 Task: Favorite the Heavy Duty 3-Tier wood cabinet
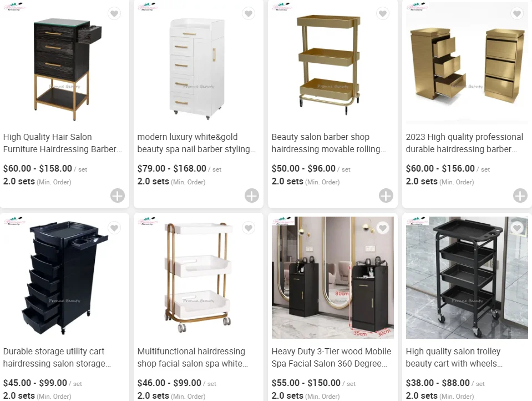383,228
